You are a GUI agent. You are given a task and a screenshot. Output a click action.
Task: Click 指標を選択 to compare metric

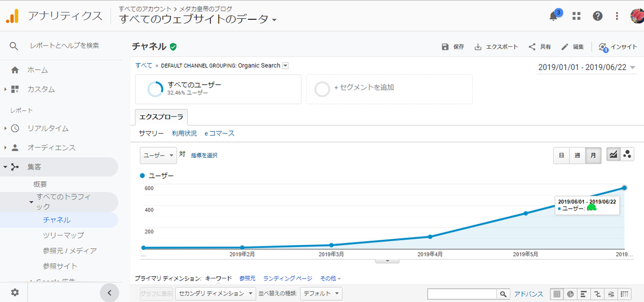pyautogui.click(x=204, y=155)
